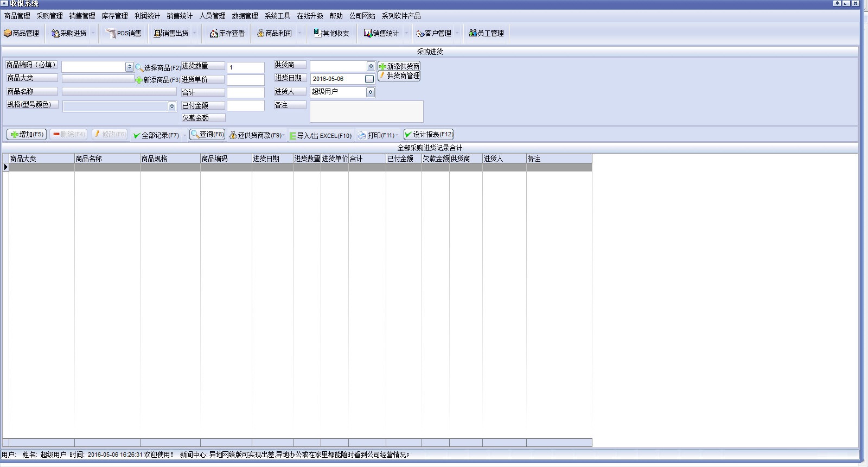Open 销售管理 menu

click(82, 16)
